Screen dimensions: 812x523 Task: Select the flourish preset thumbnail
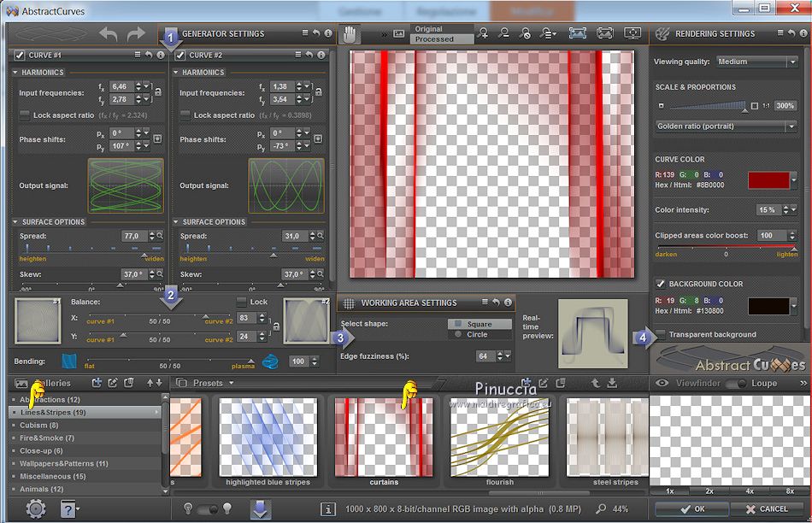[x=500, y=437]
